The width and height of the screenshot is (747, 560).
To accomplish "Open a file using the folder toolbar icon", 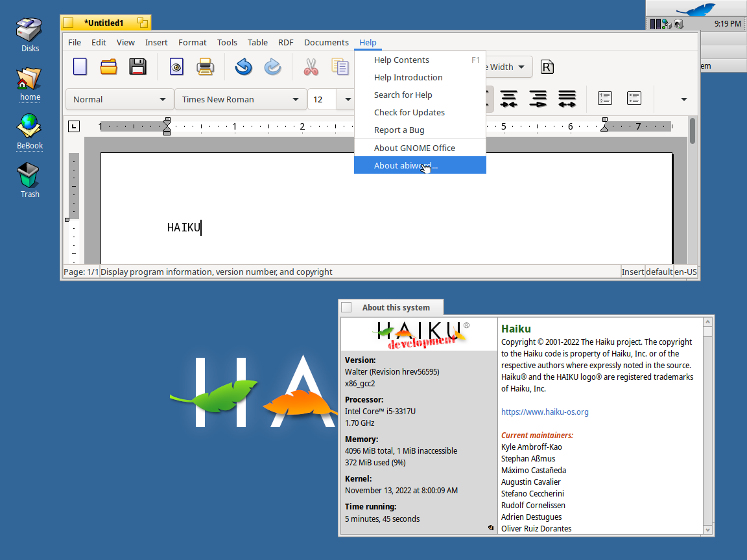I will [x=108, y=66].
